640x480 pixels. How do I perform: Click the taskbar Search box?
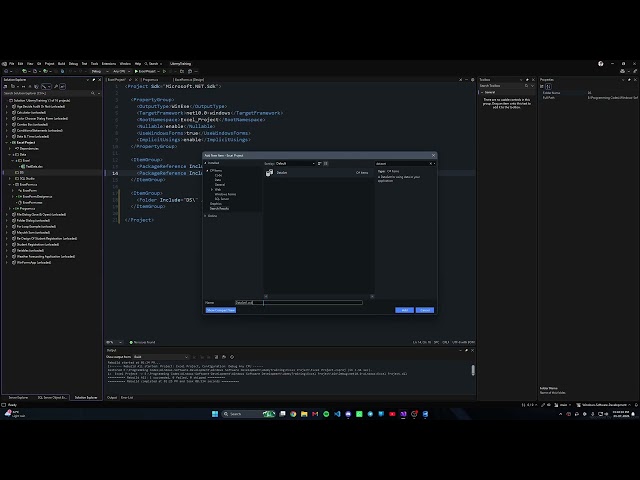[248, 414]
